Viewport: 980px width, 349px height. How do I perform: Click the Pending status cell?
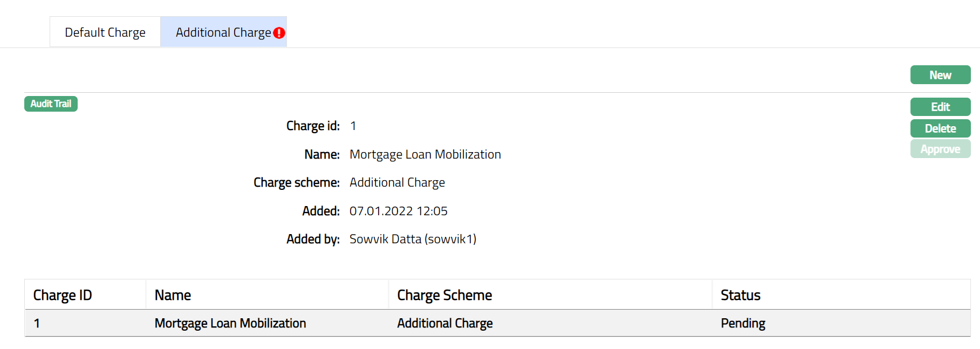(743, 323)
